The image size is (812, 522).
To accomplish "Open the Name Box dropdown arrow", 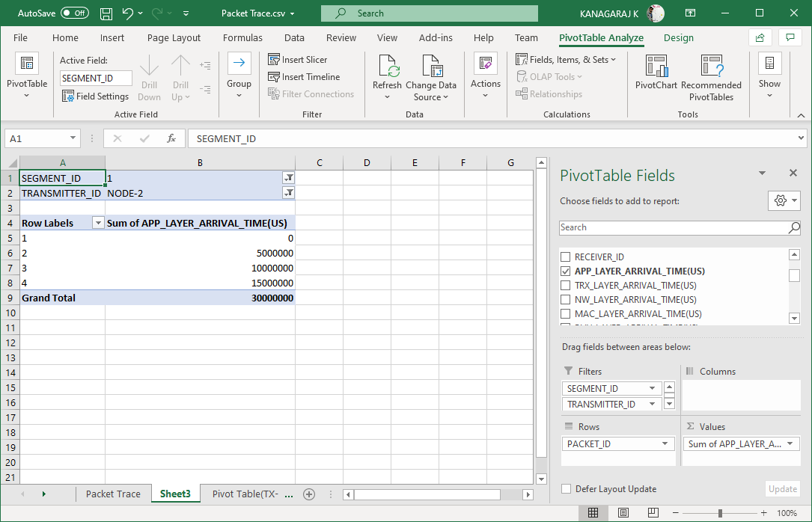I will (x=73, y=138).
